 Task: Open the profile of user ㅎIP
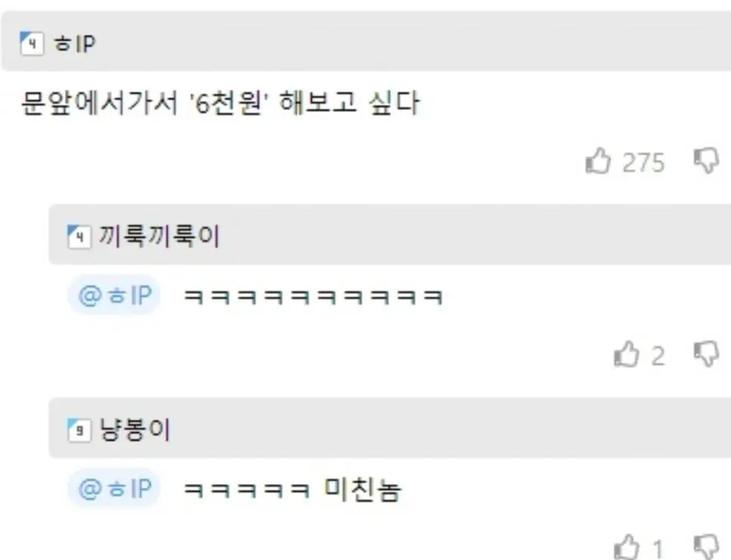coord(75,44)
